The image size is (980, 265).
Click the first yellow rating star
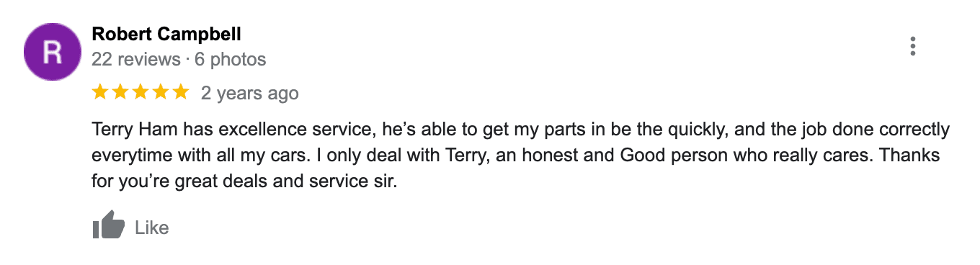(101, 92)
